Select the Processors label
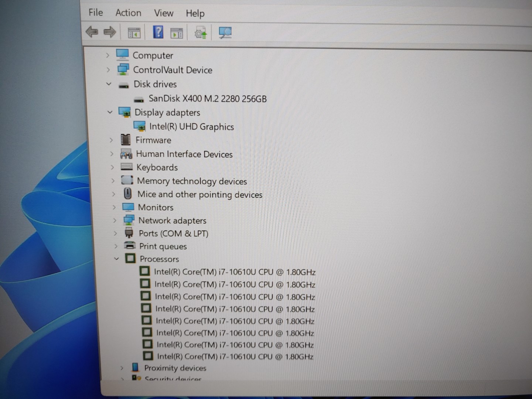 [159, 259]
